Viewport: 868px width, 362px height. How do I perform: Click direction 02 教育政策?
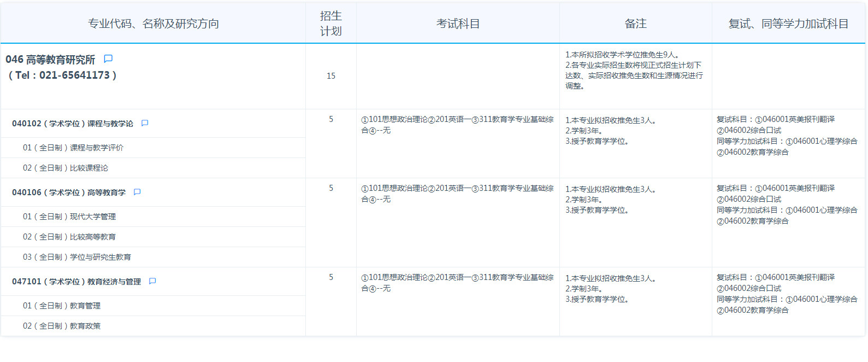point(62,326)
